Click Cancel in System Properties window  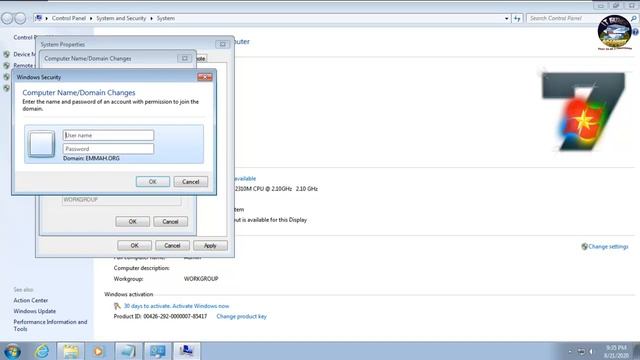coord(172,245)
